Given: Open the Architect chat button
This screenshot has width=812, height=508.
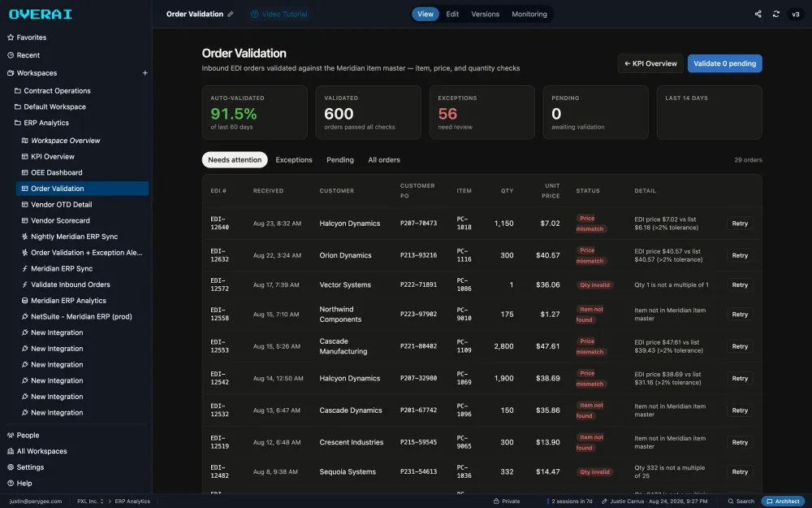Looking at the screenshot, I should click(783, 501).
